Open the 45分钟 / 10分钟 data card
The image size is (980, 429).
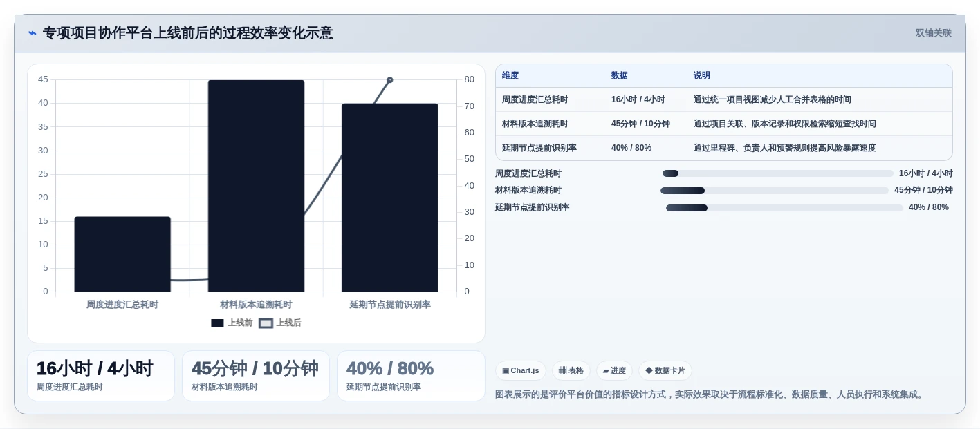pos(256,376)
